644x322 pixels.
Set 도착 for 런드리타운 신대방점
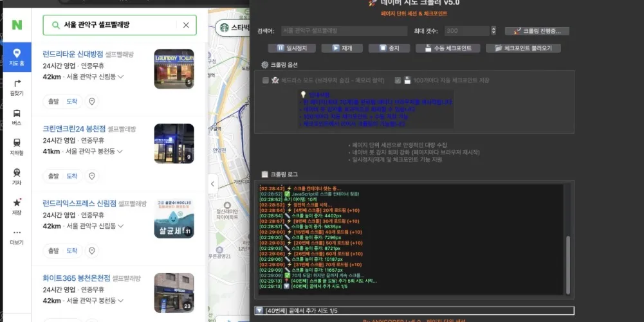(x=72, y=102)
